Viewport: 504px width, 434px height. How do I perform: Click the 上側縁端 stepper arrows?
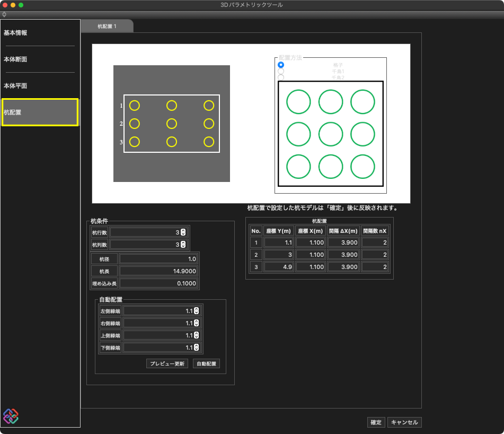[x=196, y=335]
